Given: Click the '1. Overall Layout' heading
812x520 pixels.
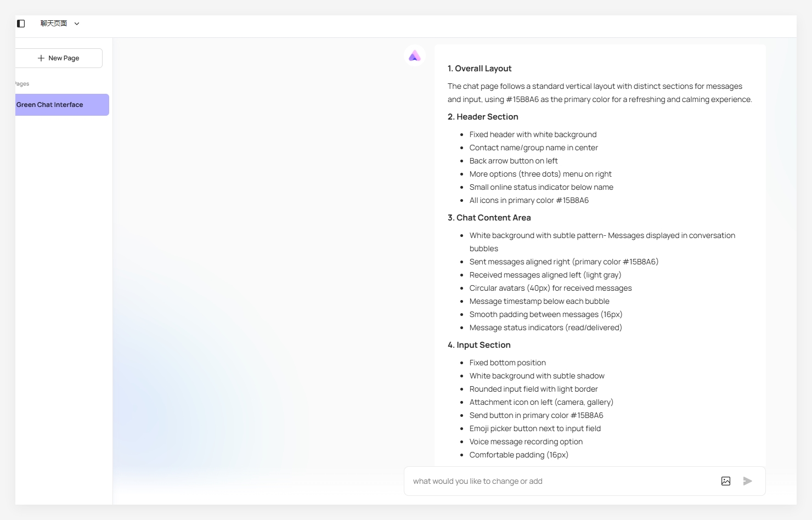Looking at the screenshot, I should coord(480,69).
